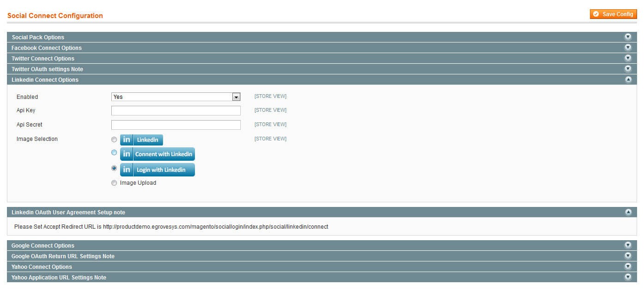Click the Api Key label
Viewport: 644px width, 297px height.
tap(26, 110)
